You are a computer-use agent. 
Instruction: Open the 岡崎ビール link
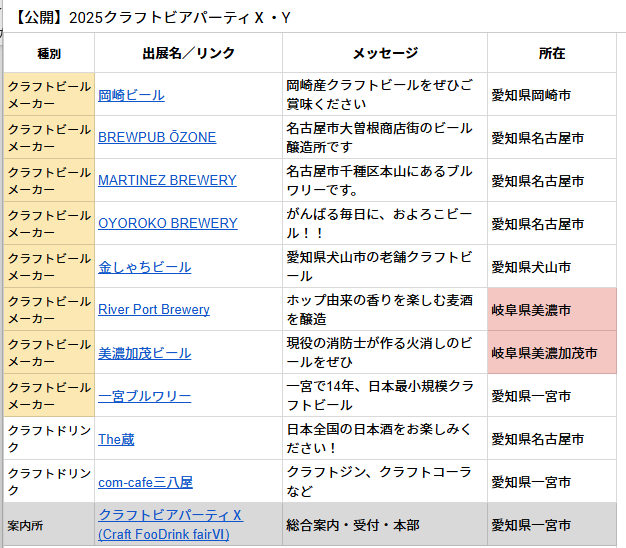point(131,95)
